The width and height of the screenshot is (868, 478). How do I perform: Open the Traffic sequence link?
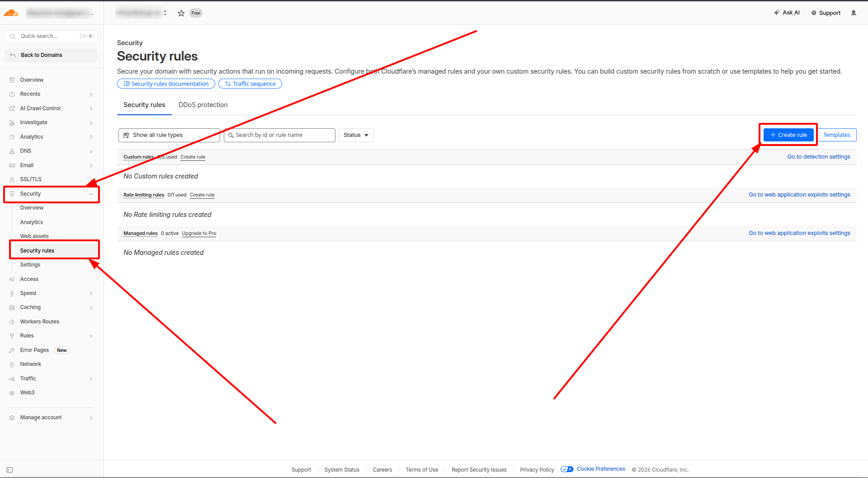[x=250, y=84]
